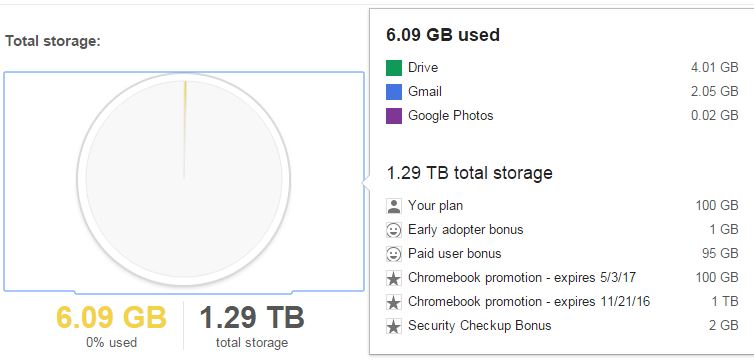
Task: Select the Gmail 2.05 GB row label
Action: click(425, 91)
